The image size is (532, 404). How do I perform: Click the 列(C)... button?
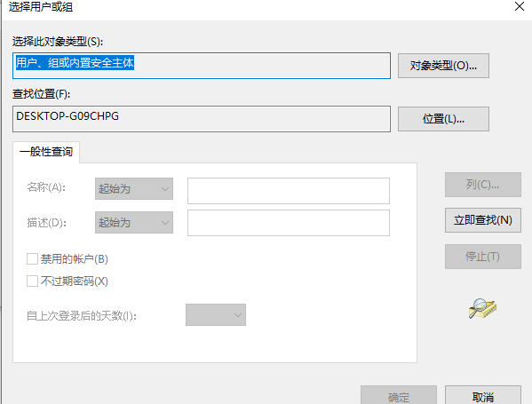pos(483,185)
